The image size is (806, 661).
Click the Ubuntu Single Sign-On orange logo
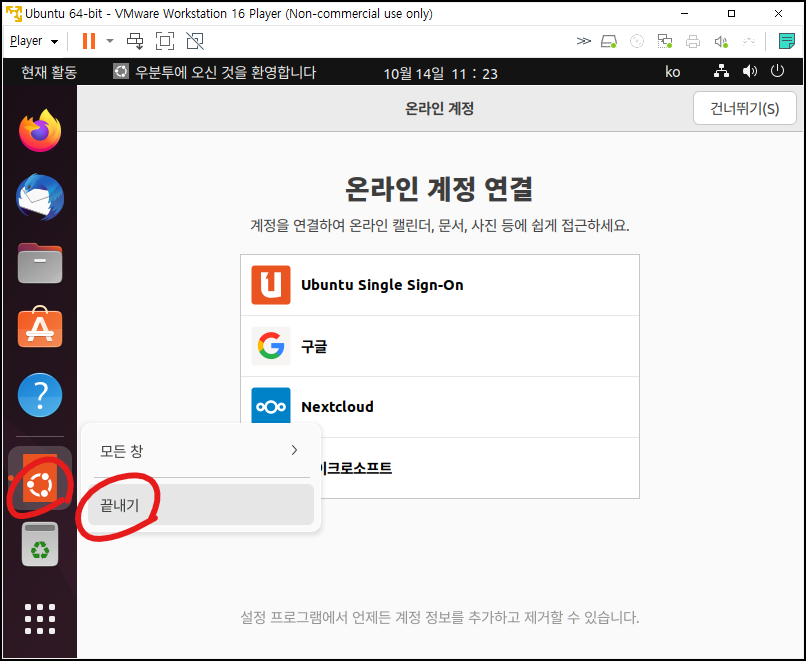(x=271, y=285)
